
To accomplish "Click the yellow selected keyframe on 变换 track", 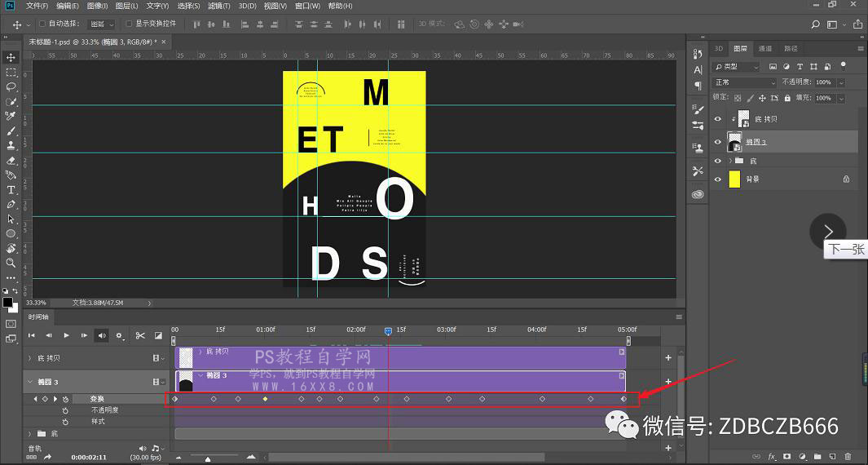I will [265, 399].
